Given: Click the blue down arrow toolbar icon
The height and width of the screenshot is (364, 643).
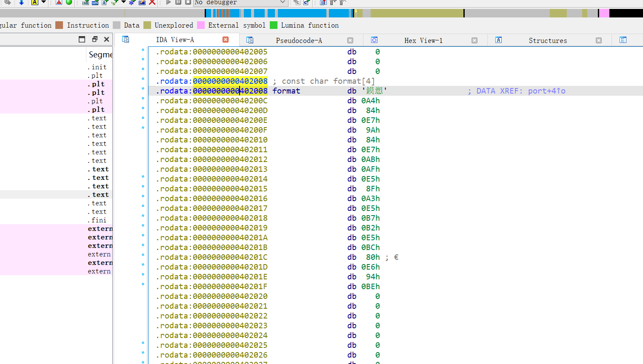Looking at the screenshot, I should coord(21,3).
